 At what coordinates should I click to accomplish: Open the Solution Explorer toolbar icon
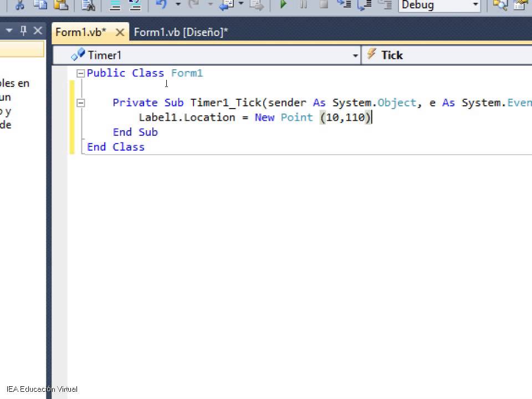500,5
